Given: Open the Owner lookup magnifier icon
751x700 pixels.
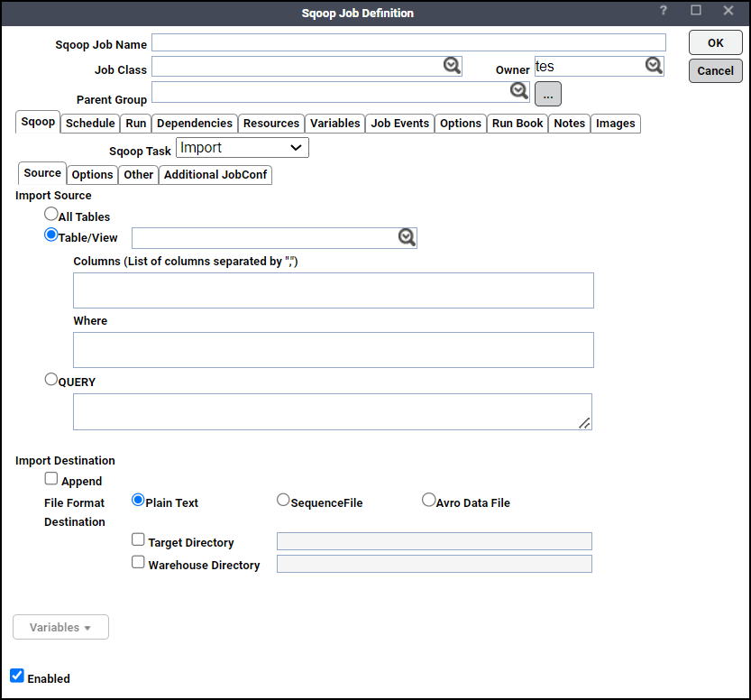Looking at the screenshot, I should [654, 65].
